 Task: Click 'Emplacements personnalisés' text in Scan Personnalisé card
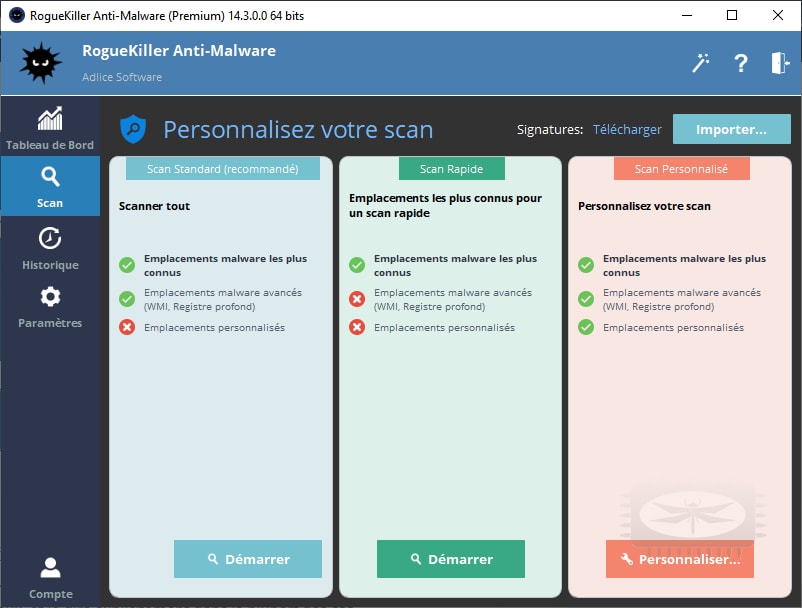[x=673, y=328]
